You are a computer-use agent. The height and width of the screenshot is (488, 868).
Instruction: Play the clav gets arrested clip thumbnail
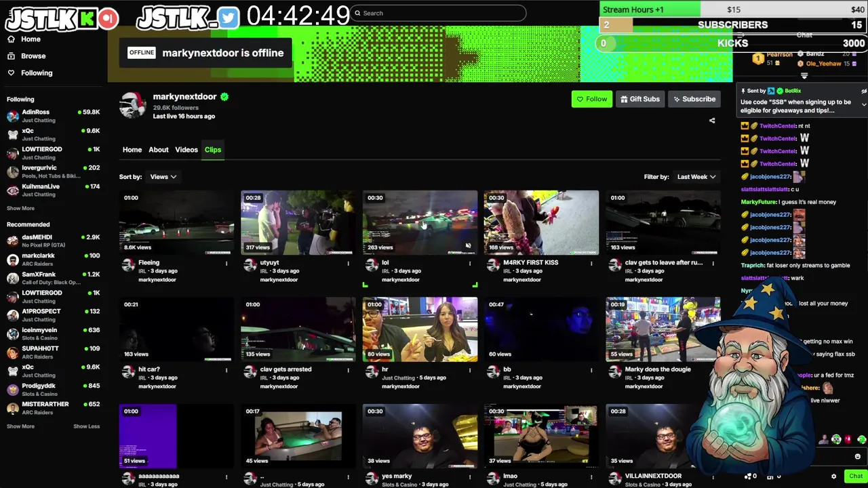click(298, 329)
